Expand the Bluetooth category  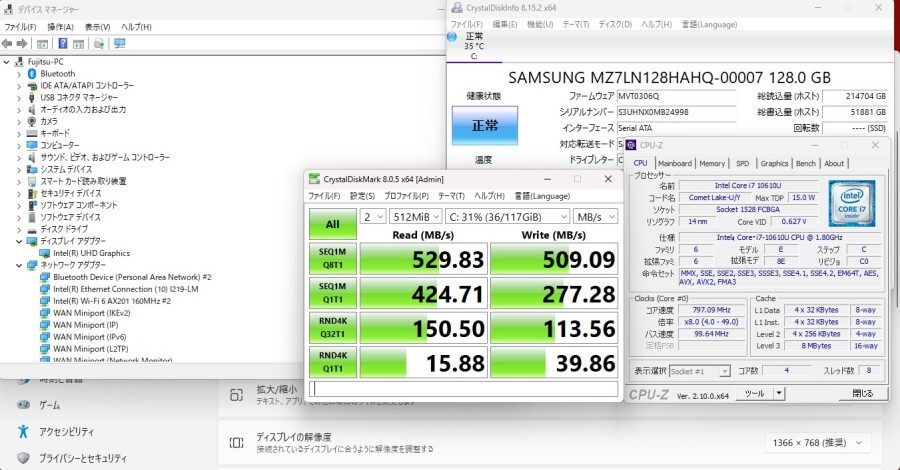click(x=19, y=74)
